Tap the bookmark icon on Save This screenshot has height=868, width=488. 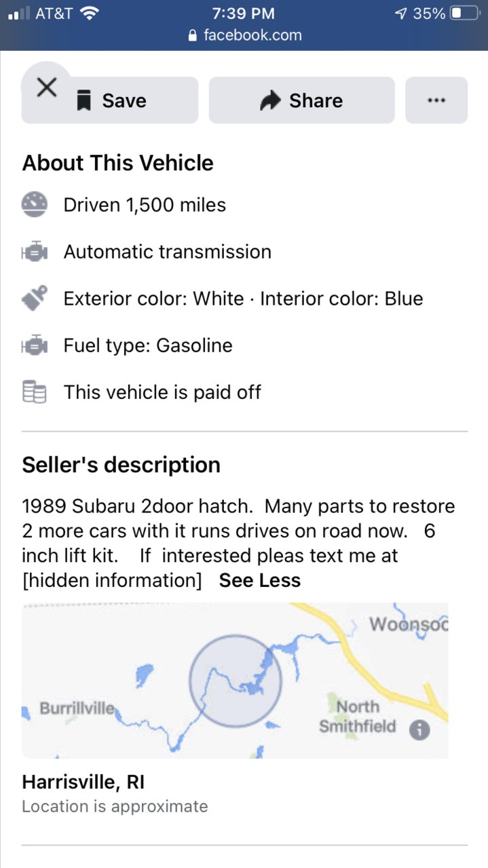(x=84, y=101)
